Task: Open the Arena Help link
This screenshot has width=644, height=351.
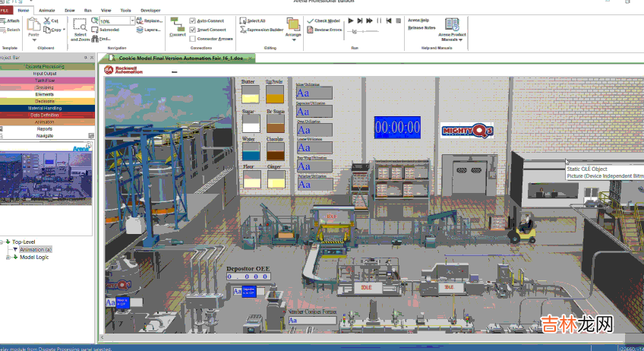Action: pos(418,20)
